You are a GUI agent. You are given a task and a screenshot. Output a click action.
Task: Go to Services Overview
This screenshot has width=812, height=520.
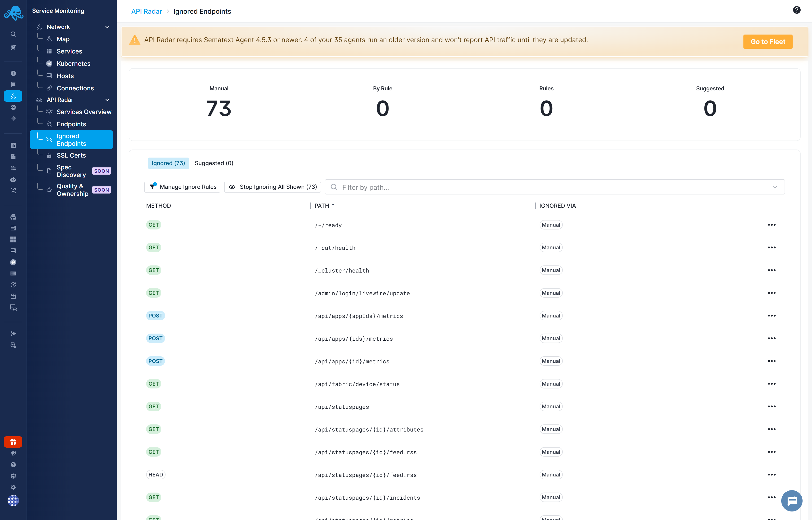click(84, 112)
